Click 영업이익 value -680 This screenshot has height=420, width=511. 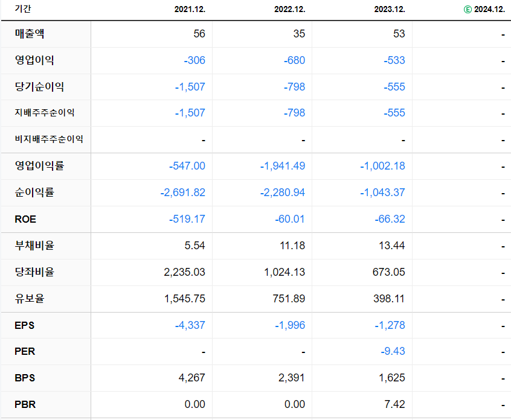[x=295, y=60]
